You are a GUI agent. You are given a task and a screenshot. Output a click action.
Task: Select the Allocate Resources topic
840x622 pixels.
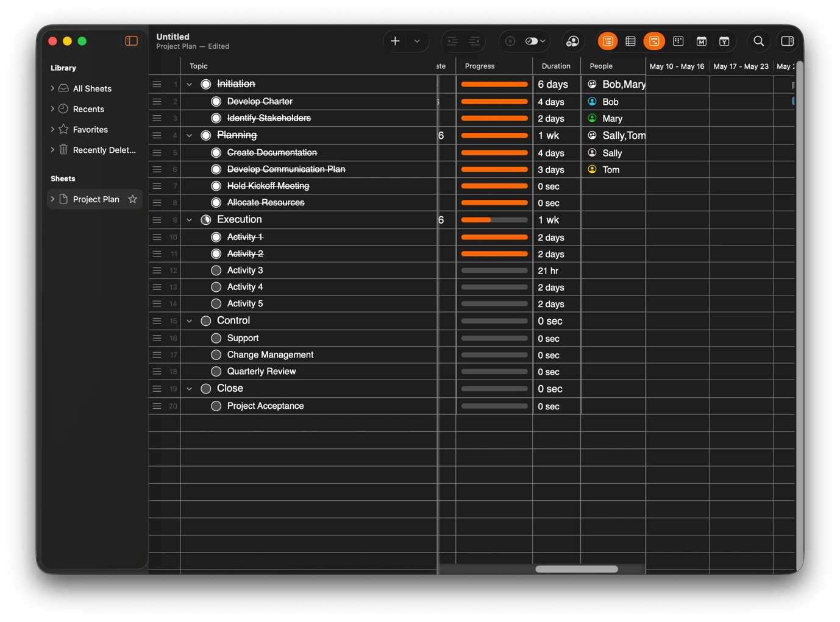click(x=266, y=202)
